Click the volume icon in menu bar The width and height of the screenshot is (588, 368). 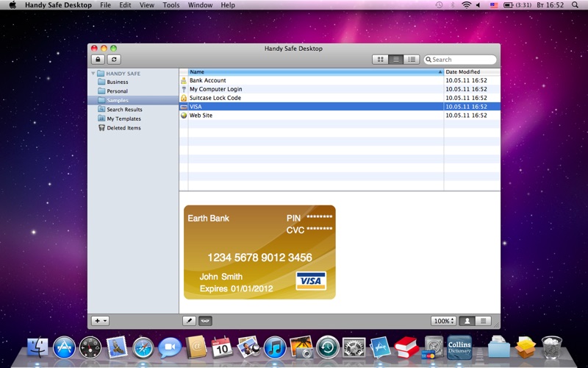[478, 5]
